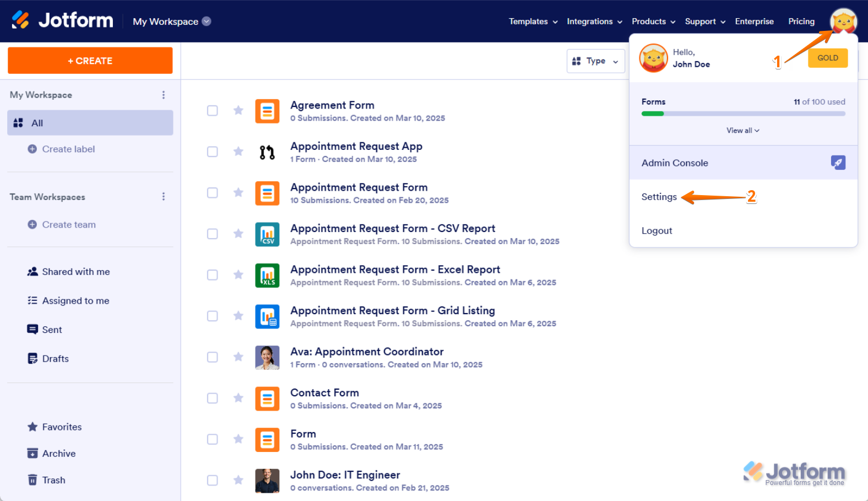Open the Type filter dropdown
868x501 pixels.
click(x=595, y=61)
